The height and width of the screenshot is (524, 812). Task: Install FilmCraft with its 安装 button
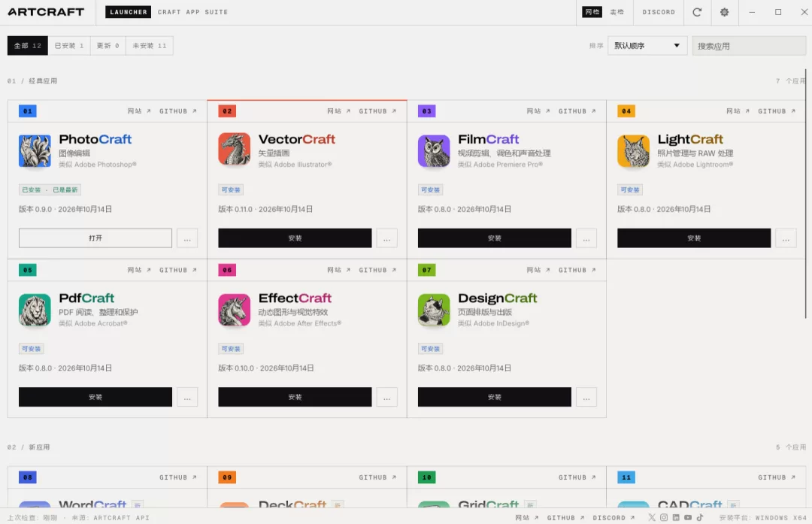pyautogui.click(x=495, y=238)
